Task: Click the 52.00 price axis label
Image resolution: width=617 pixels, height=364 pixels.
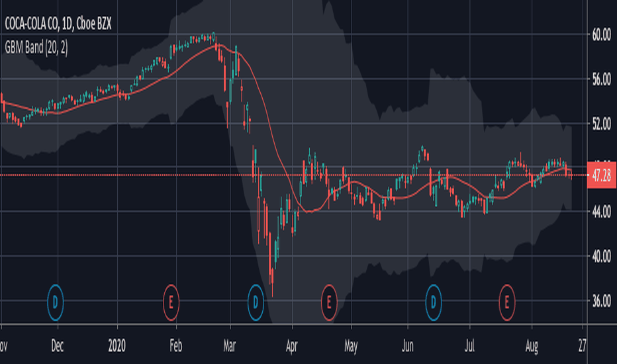Action: 602,124
